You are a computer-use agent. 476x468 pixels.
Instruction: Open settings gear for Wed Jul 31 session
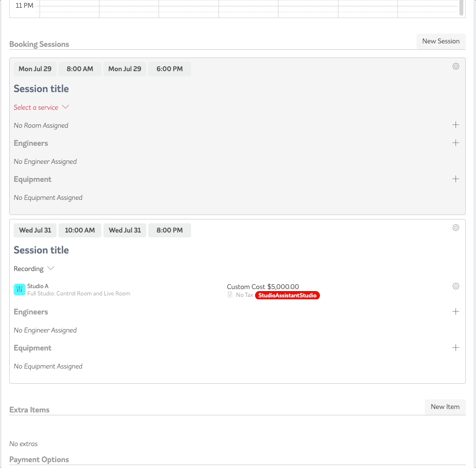tap(456, 228)
